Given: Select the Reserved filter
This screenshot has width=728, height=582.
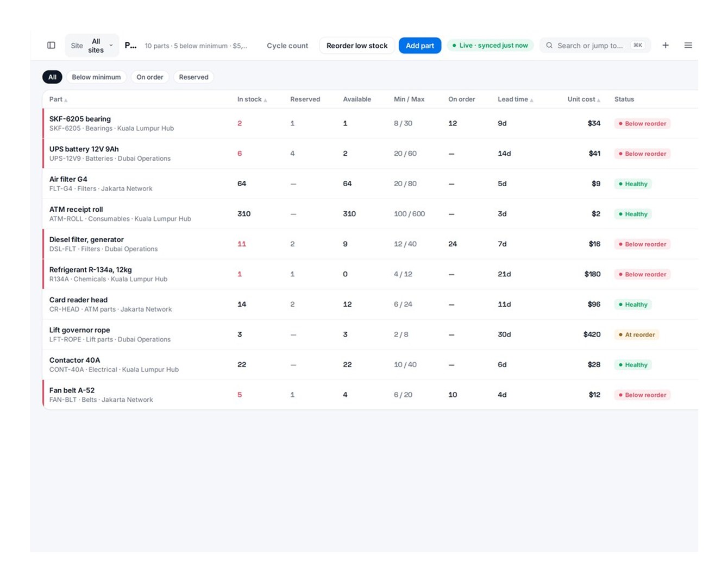Looking at the screenshot, I should [193, 77].
